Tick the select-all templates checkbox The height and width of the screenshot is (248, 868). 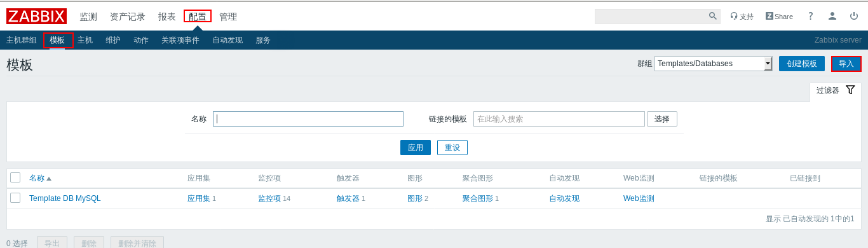tap(15, 177)
